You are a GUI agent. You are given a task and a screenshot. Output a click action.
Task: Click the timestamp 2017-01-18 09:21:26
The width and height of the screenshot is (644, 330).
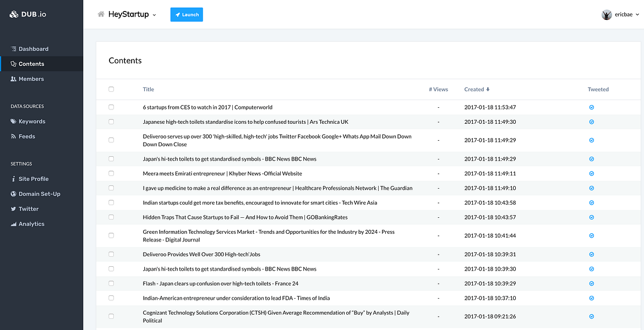point(490,316)
